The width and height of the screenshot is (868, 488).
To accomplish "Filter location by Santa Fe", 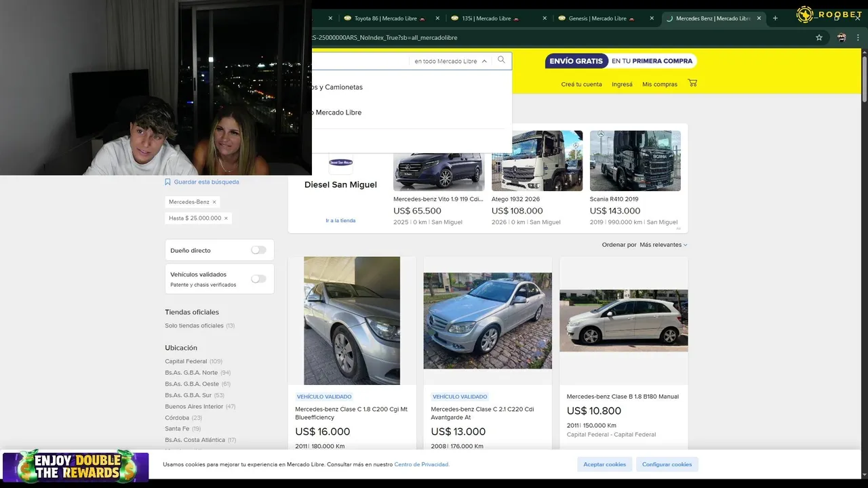I will coord(182,429).
